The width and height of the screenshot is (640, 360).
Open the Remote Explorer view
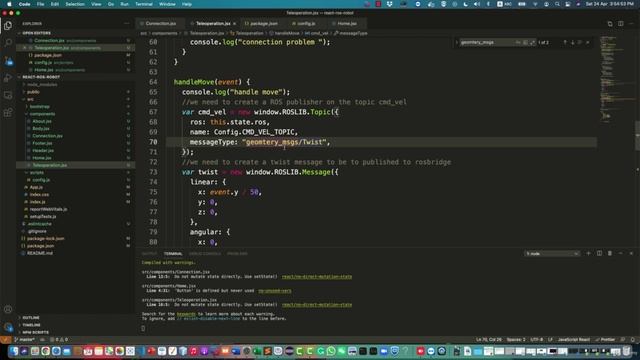click(8, 95)
